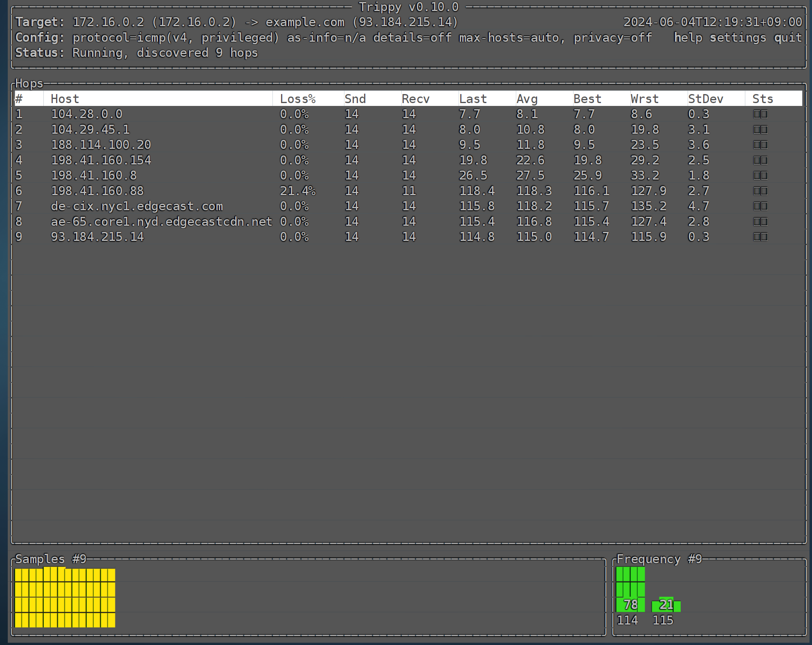Click the 21.4% loss value for hop 6
Image resolution: width=812 pixels, height=645 pixels.
coord(297,191)
